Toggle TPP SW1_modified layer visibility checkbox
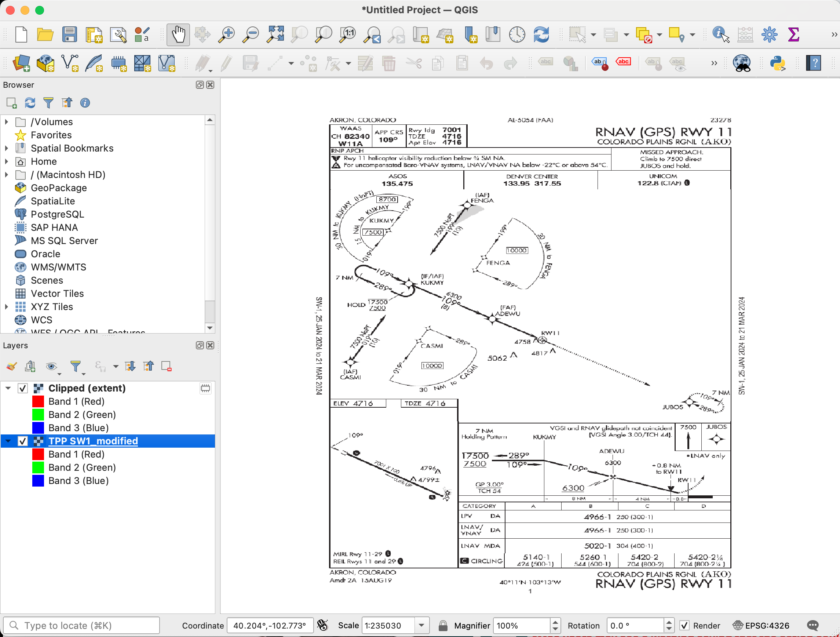This screenshot has height=637, width=840. (23, 441)
